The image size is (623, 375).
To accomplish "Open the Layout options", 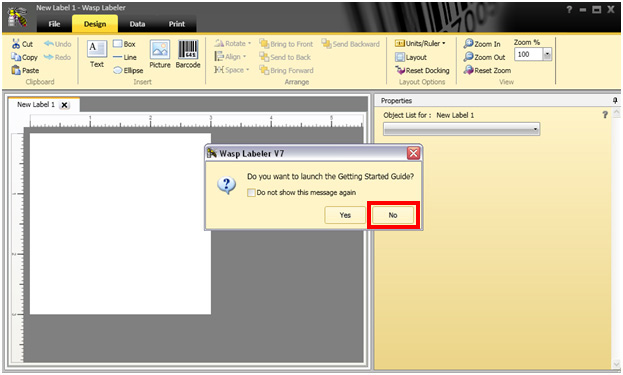I will coord(411,57).
